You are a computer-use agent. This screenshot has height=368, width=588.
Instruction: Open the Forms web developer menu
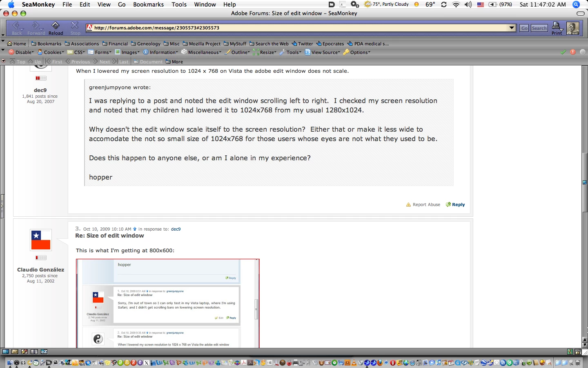click(x=100, y=52)
